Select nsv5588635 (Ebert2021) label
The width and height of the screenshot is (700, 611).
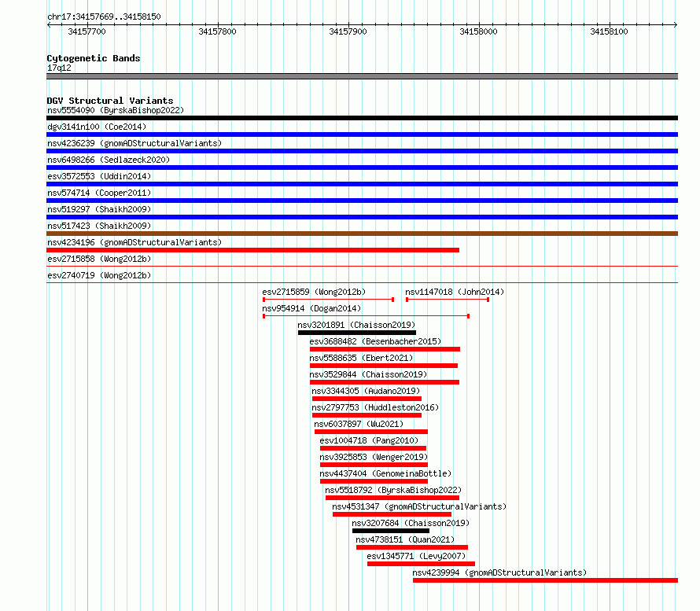(x=361, y=358)
